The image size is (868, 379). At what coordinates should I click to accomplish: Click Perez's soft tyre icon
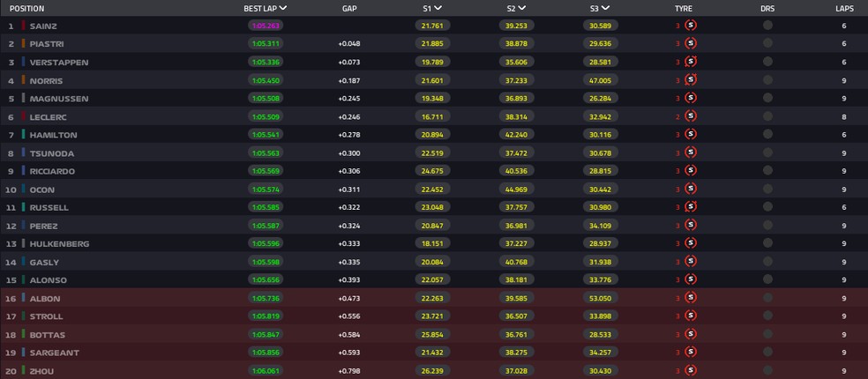coord(691,225)
